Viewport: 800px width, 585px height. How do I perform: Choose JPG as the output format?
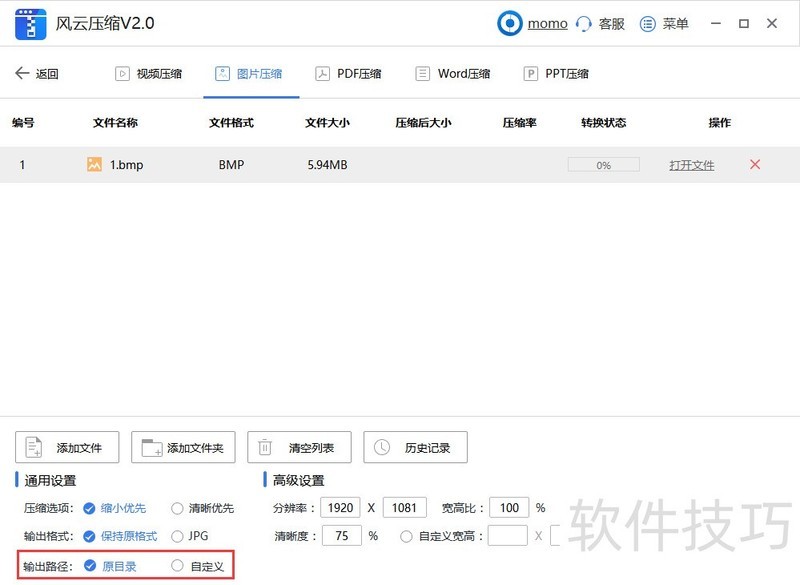(177, 536)
